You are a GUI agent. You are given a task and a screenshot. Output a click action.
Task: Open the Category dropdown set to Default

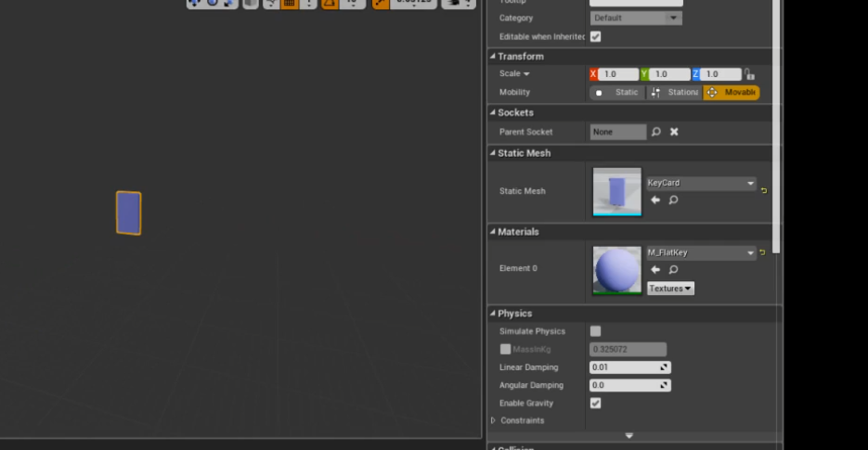pos(636,18)
